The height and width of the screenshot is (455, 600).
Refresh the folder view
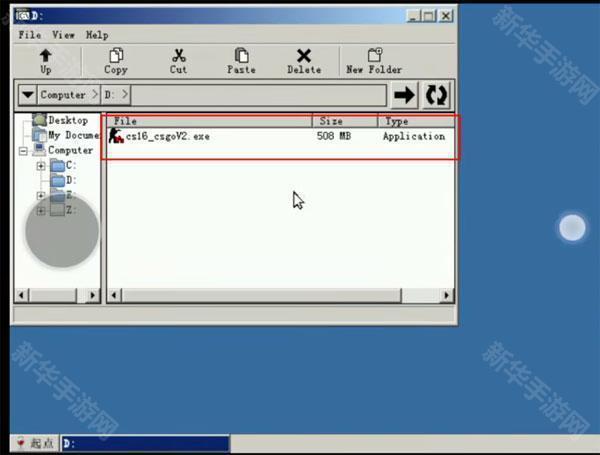click(437, 95)
